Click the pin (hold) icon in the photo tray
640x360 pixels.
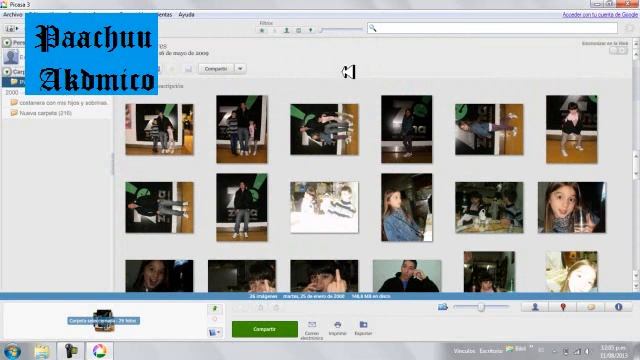(x=215, y=309)
